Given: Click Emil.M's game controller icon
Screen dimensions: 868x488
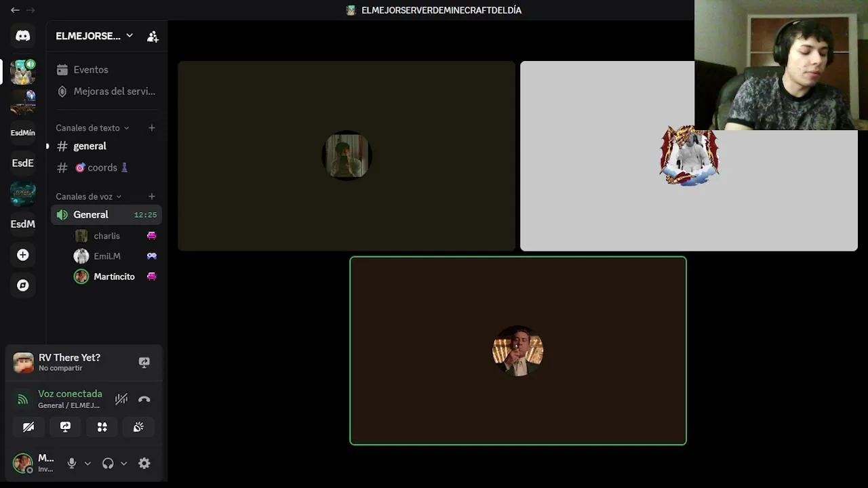Looking at the screenshot, I should point(152,256).
